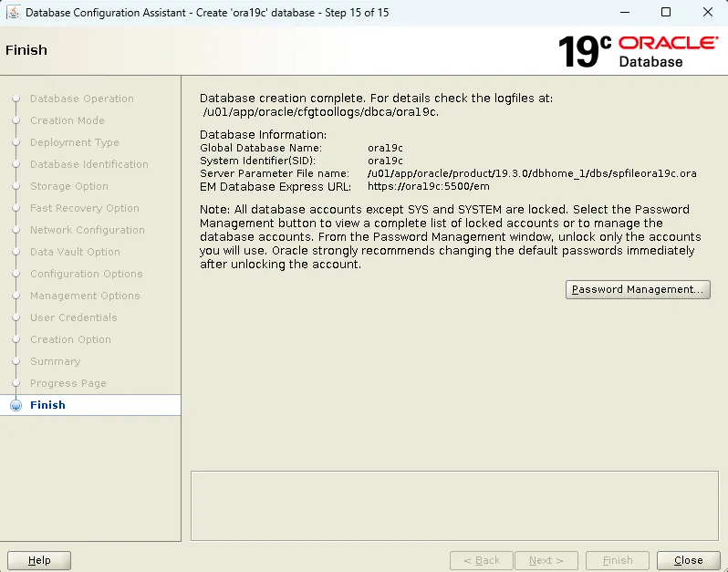Click the EM Express URL https://ora19c:5500/em
The image size is (728, 572).
tap(429, 187)
